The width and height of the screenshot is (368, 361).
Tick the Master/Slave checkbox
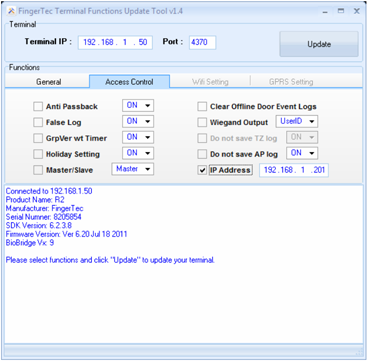point(38,170)
